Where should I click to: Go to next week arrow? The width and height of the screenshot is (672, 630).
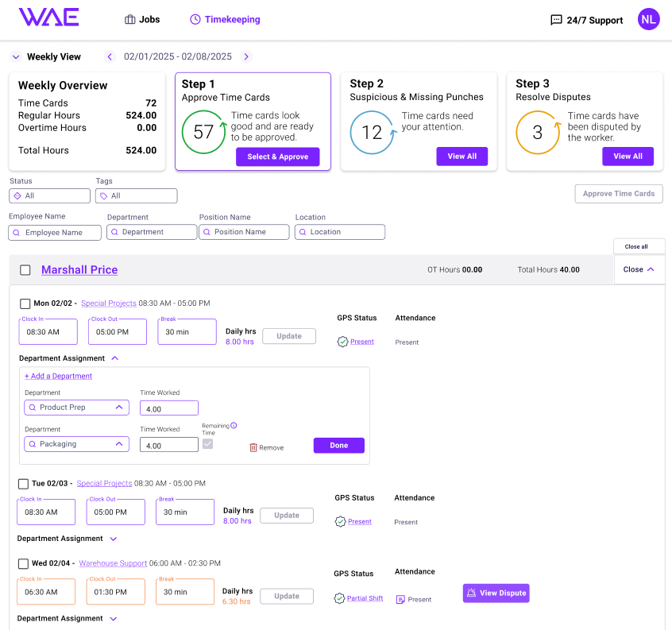(246, 56)
